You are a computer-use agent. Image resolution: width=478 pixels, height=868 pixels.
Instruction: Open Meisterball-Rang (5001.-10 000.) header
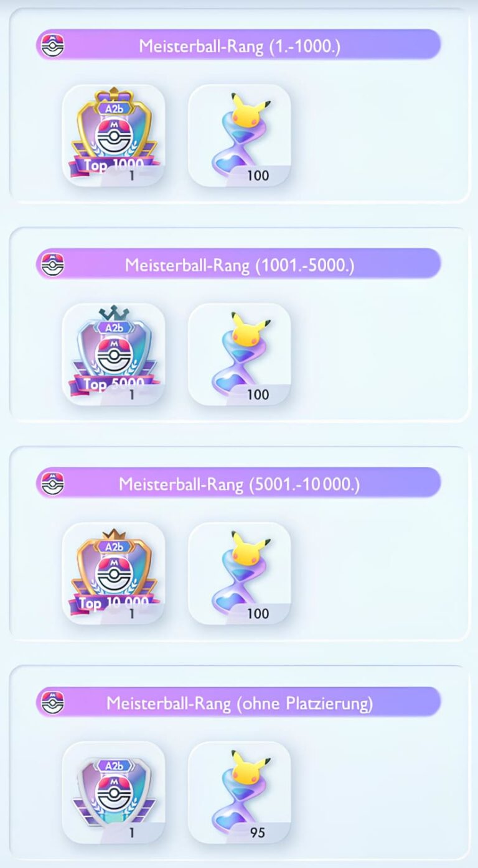click(x=238, y=483)
